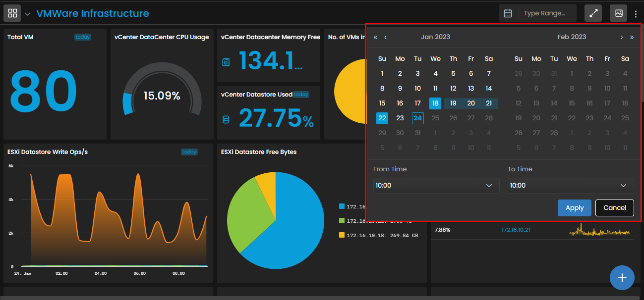Advance to next month with right arrow

coord(622,37)
